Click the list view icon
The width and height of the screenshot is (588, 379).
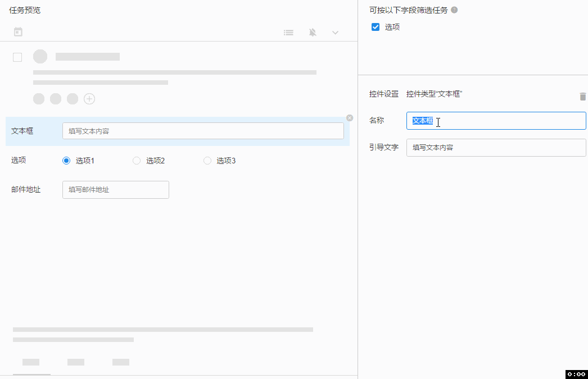[288, 33]
